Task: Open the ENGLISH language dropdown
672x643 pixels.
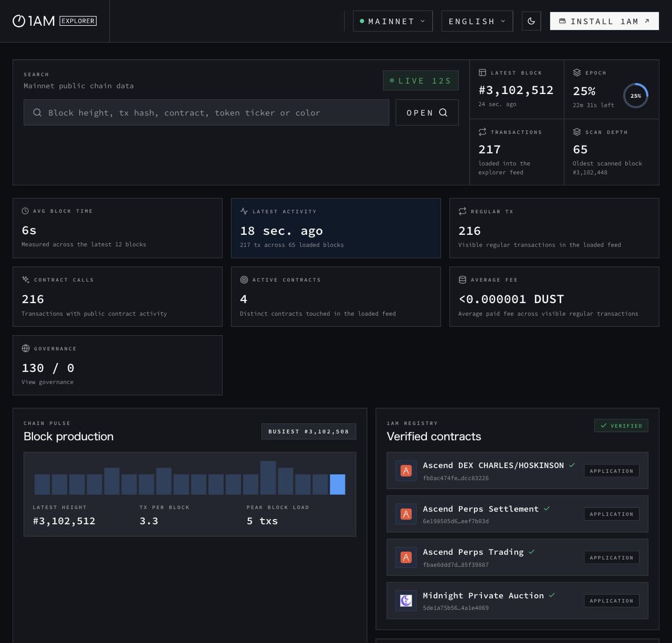Action: tap(477, 21)
